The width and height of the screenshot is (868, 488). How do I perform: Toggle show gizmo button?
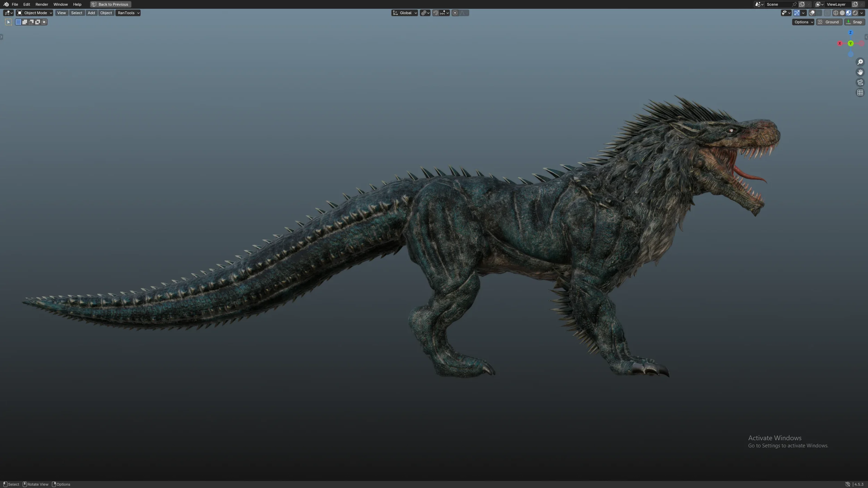point(797,13)
